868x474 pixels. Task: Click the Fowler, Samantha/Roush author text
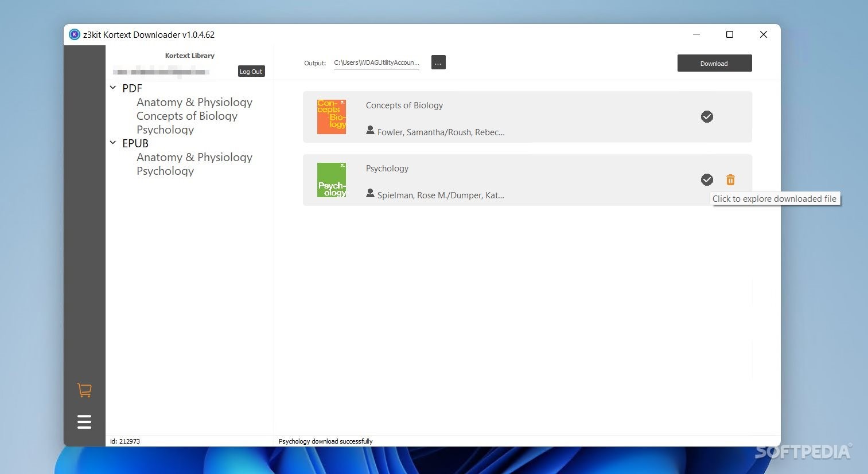pyautogui.click(x=441, y=132)
